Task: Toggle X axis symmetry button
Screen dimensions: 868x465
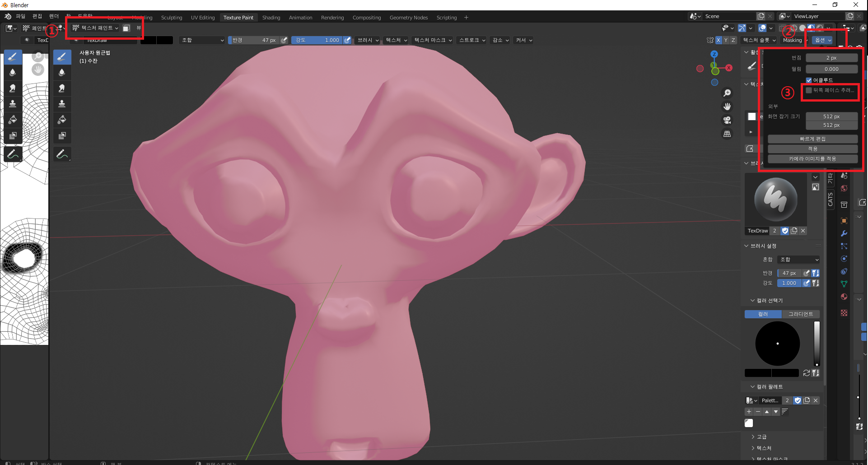Action: (718, 40)
